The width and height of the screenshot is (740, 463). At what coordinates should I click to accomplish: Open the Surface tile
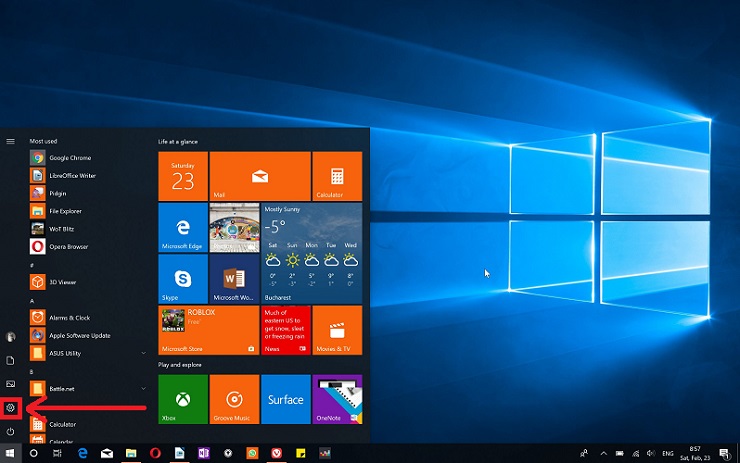286,399
